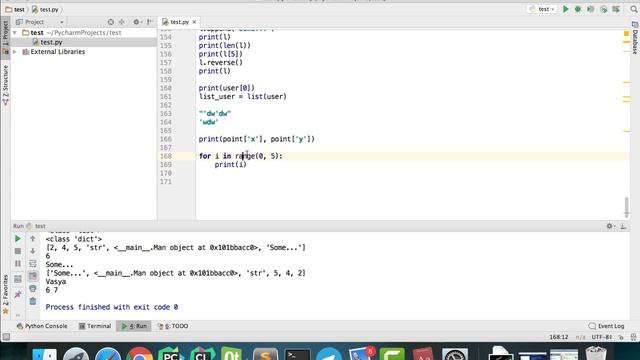The height and width of the screenshot is (360, 640).
Task: Click line position 168:12 in status bar
Action: pyautogui.click(x=558, y=337)
